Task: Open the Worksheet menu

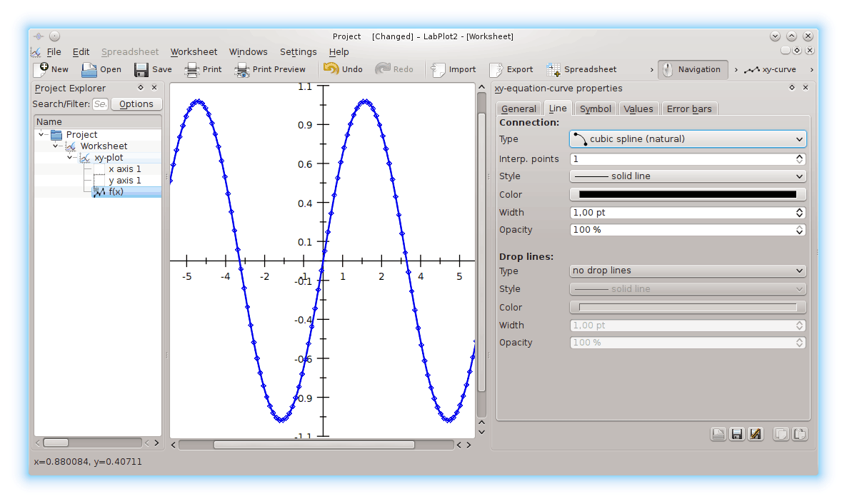Action: point(194,51)
